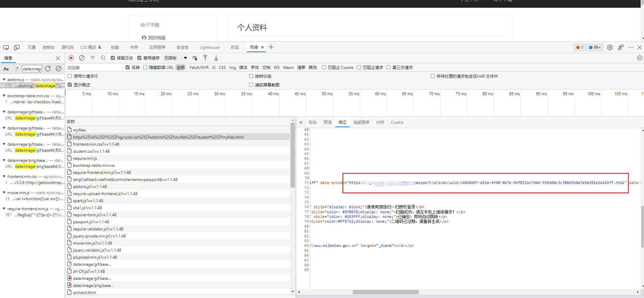Collapse moxie.min.js search group
This screenshot has height=298, width=644.
pyautogui.click(x=4, y=193)
